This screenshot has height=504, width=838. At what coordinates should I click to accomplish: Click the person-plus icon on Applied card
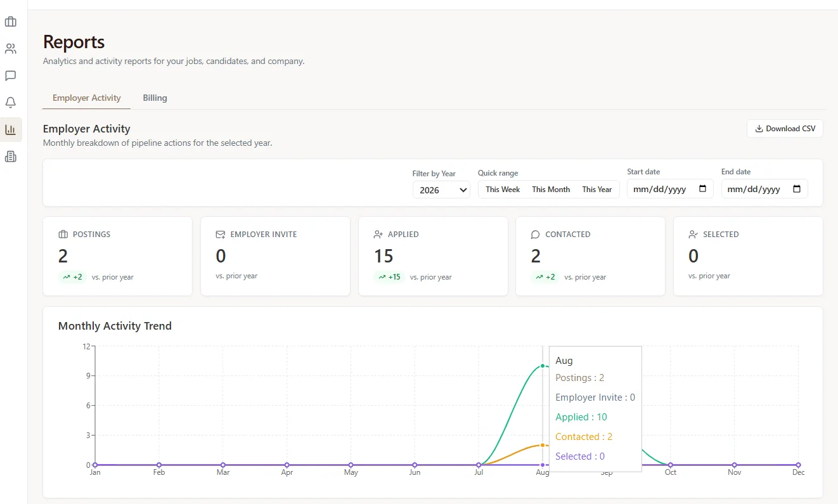378,235
